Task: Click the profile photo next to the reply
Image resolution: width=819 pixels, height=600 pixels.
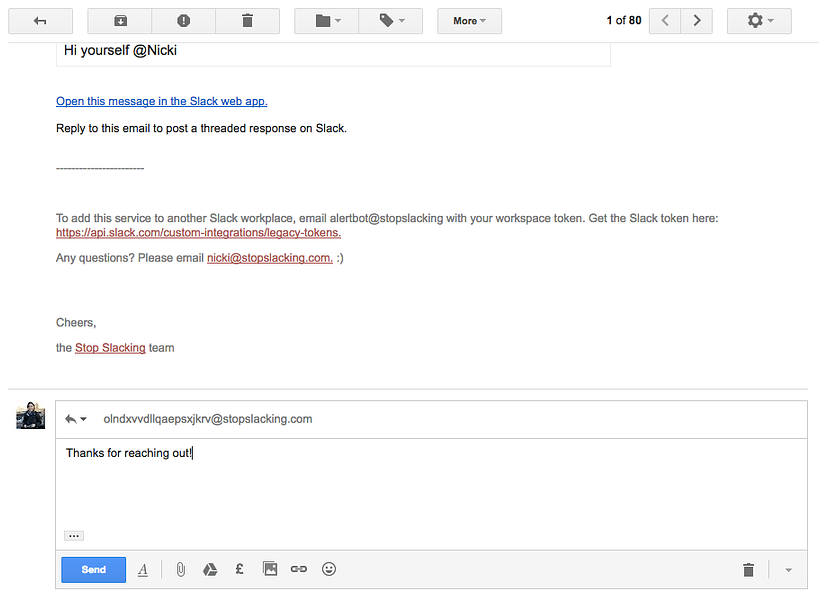Action: click(30, 415)
